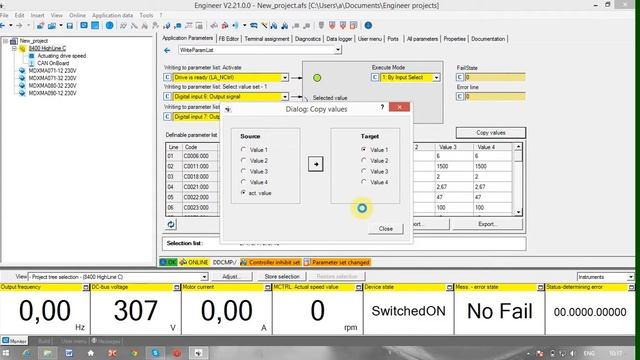Open Execute Mode By Input Select dropdown
This screenshot has height=360, width=640.
pyautogui.click(x=436, y=77)
